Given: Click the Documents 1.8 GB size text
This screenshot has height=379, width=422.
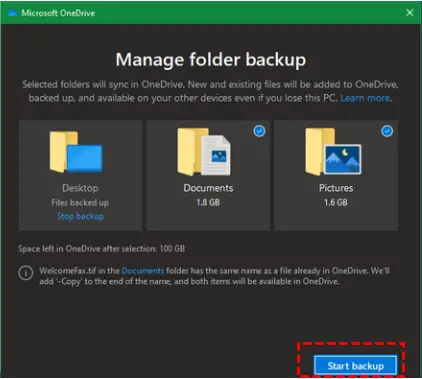Looking at the screenshot, I should 208,202.
